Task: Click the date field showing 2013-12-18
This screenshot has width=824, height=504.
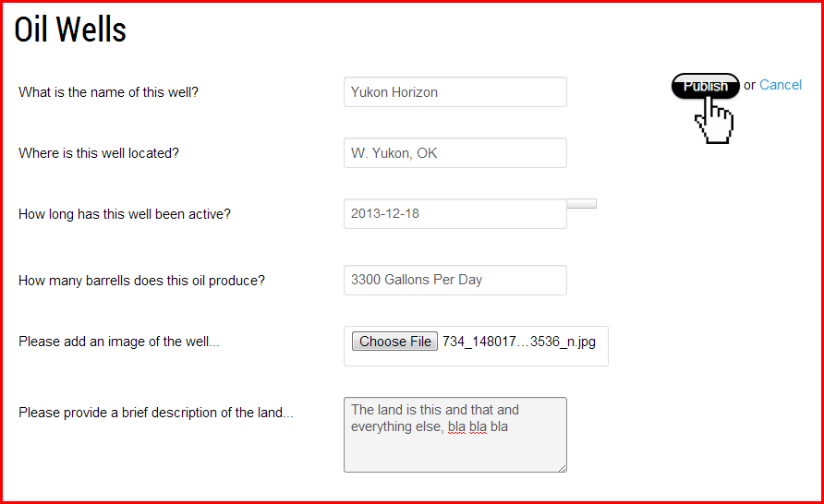Action: [x=454, y=214]
